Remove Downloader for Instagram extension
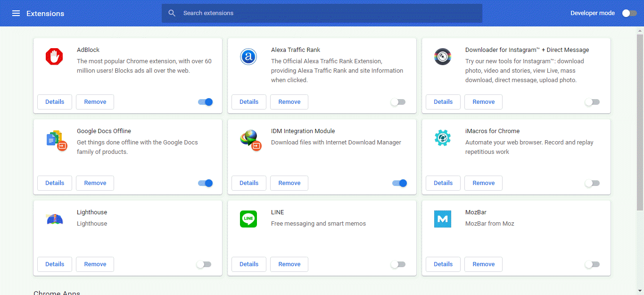This screenshot has width=644, height=295. click(x=484, y=102)
